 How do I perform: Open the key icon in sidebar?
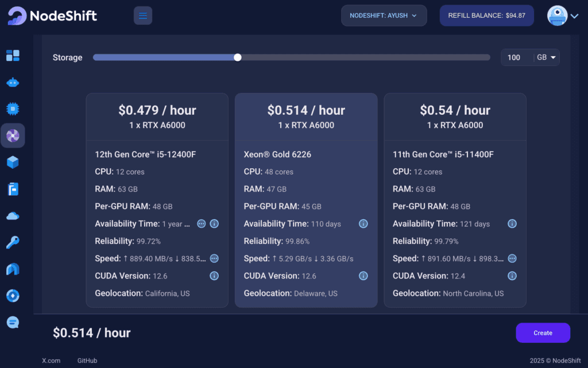13,242
